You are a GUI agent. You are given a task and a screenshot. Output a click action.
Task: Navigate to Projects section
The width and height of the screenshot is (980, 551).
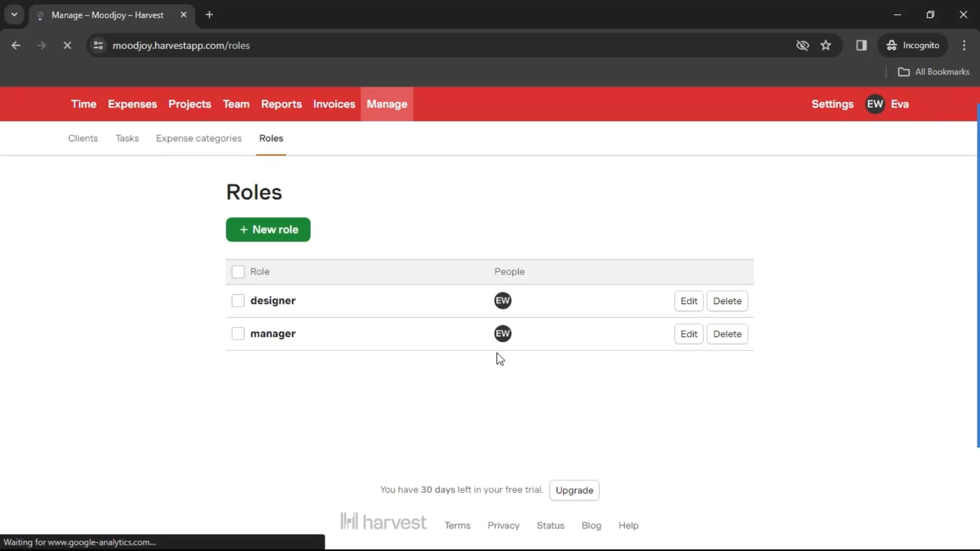(x=189, y=104)
